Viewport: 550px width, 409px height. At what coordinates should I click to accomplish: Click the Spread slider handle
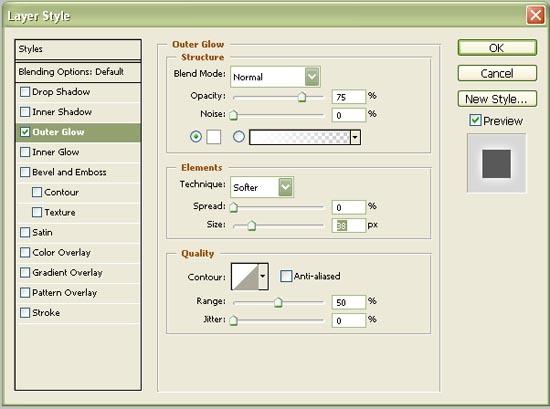pos(233,207)
